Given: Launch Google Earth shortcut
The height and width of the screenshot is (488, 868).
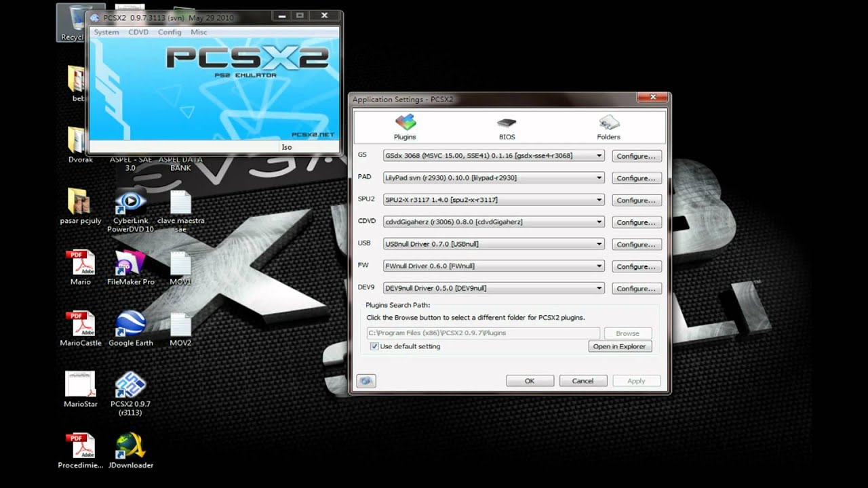Looking at the screenshot, I should click(131, 329).
